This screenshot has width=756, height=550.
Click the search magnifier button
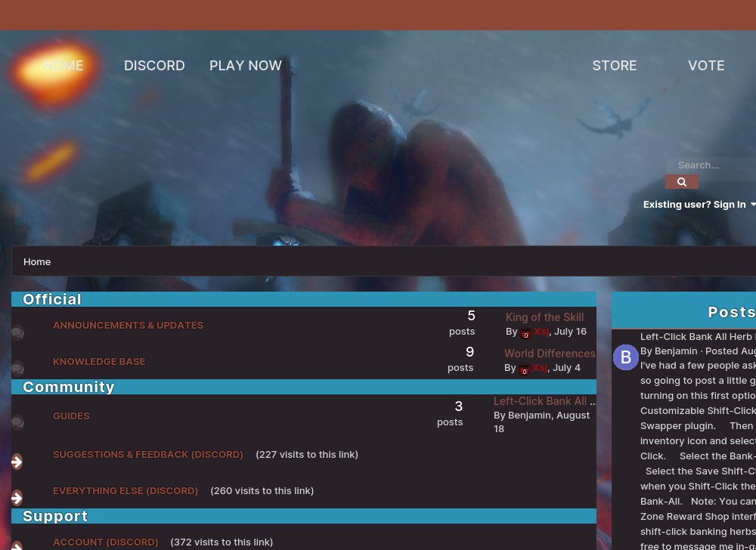pyautogui.click(x=681, y=181)
